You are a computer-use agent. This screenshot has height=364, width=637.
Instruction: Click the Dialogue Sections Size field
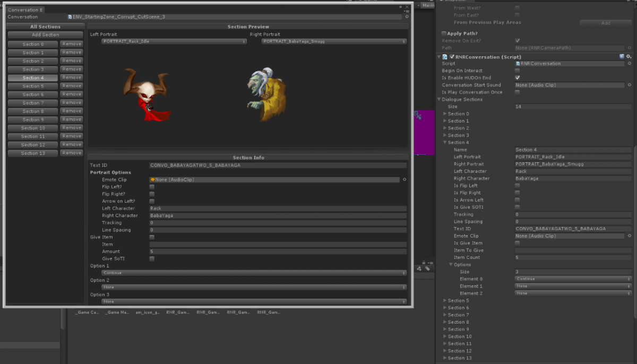[x=573, y=107]
